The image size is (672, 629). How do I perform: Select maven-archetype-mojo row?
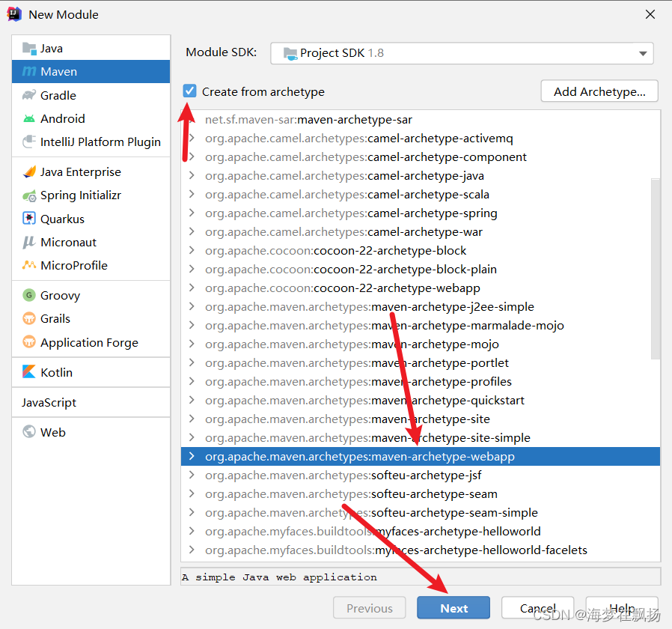pos(421,344)
